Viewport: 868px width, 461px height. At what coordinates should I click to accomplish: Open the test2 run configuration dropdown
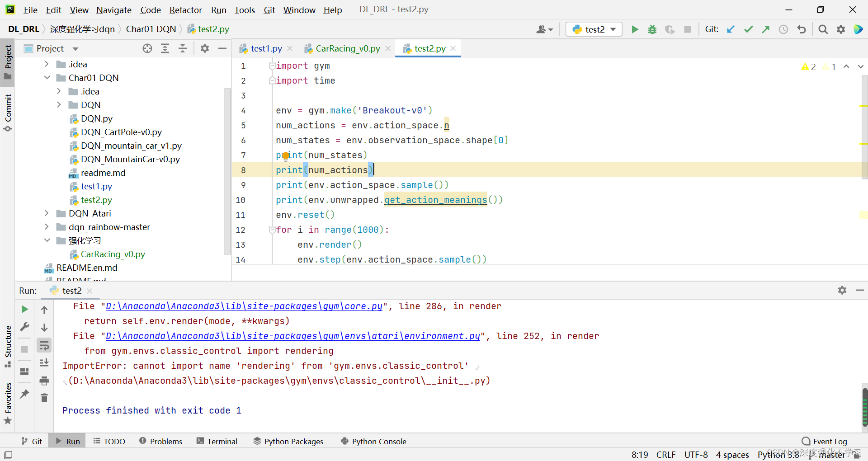coord(594,29)
